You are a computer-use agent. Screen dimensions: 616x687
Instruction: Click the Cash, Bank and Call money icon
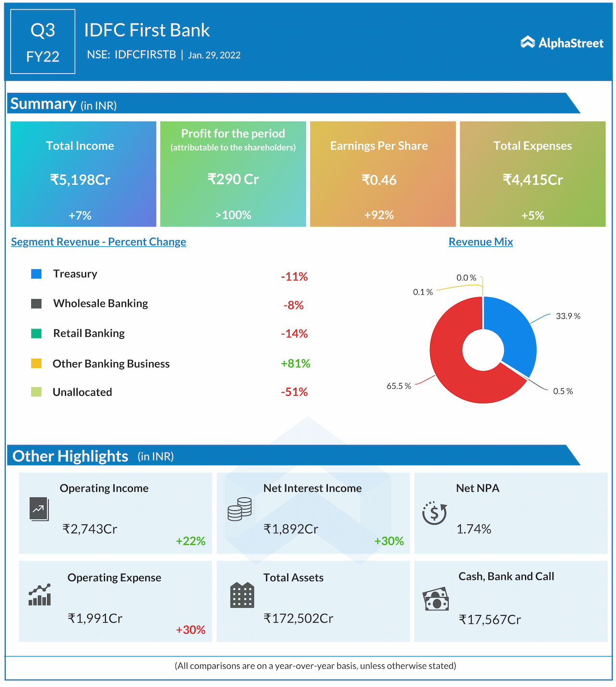[436, 599]
